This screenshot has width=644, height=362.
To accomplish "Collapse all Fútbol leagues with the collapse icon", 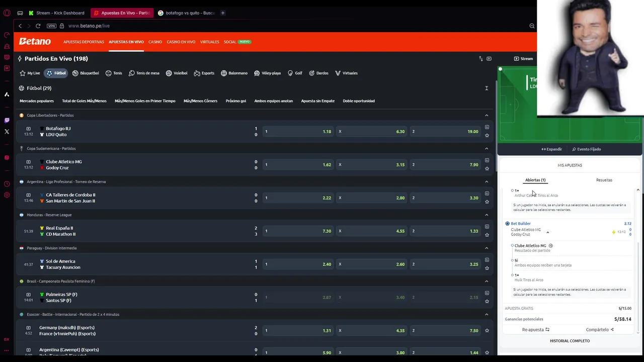I will coord(487,88).
